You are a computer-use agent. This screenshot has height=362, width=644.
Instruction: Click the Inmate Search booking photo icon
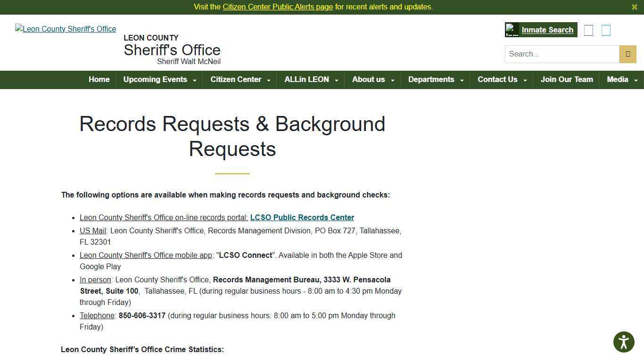click(x=512, y=29)
